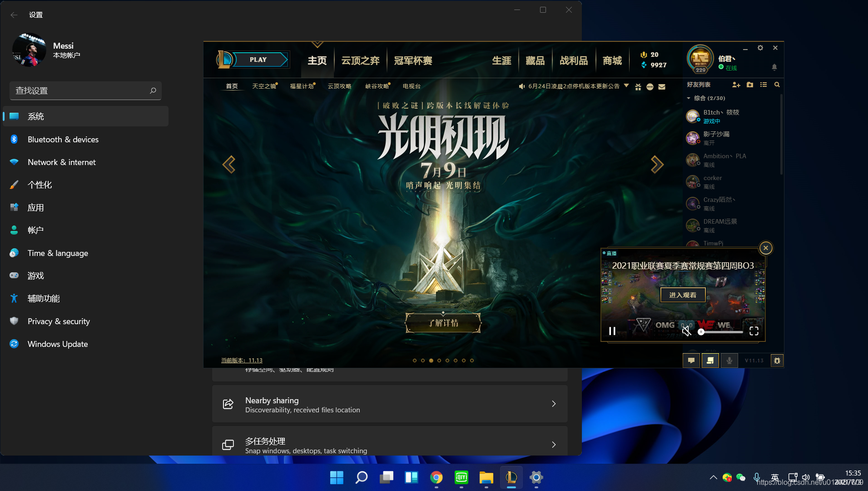Open the mail envelope icon
Viewport: 868px width, 491px height.
tap(662, 86)
